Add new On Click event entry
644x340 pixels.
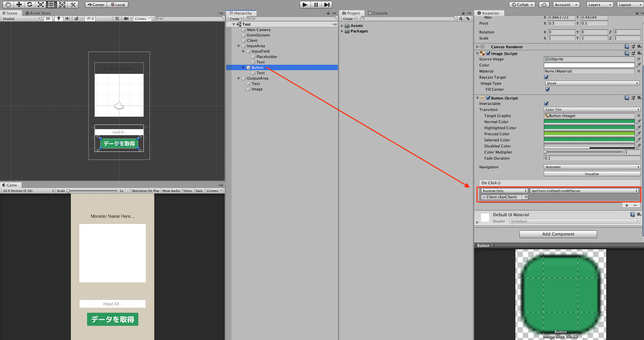point(627,205)
